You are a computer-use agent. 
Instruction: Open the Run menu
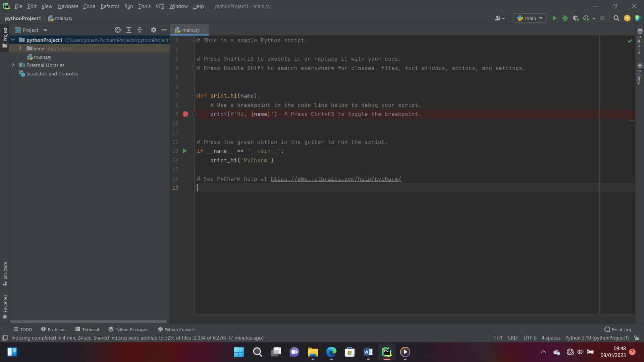pyautogui.click(x=128, y=6)
